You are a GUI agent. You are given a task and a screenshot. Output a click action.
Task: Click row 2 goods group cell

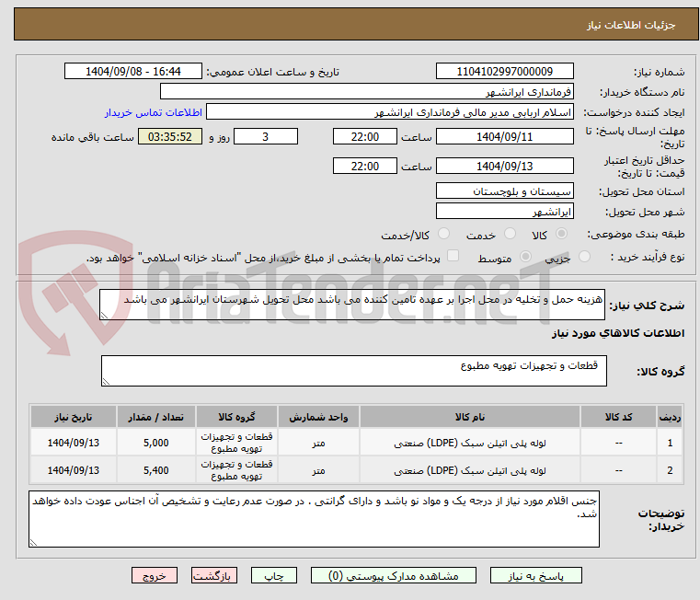[236, 470]
